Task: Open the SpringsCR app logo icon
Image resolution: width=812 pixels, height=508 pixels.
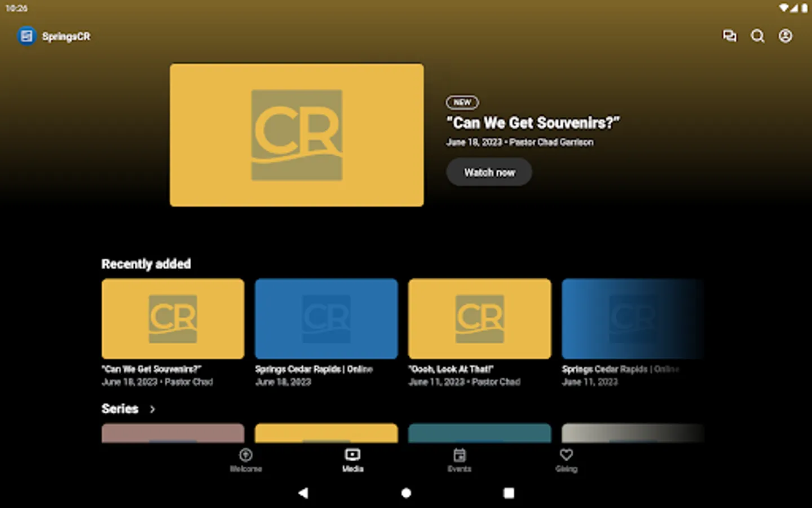Action: [26, 36]
